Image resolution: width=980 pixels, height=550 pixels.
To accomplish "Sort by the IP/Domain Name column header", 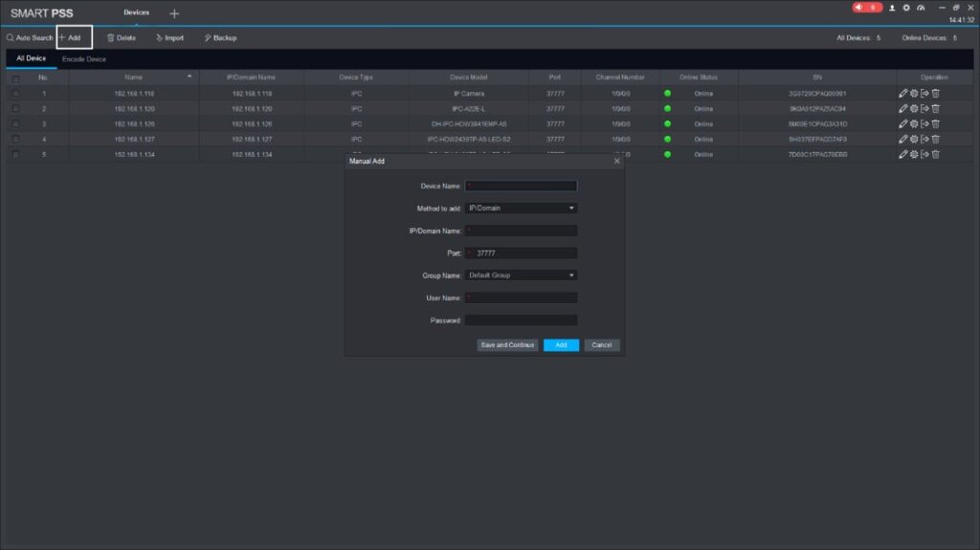I will tap(251, 77).
